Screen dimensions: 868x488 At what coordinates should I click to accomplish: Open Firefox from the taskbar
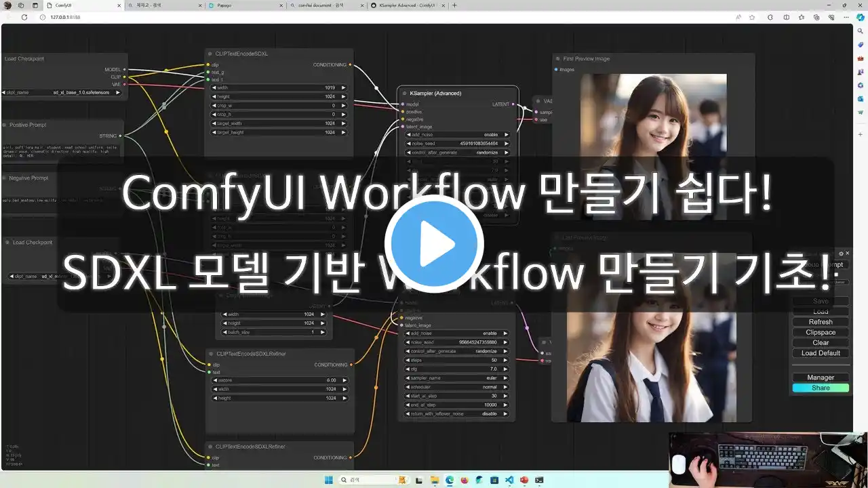click(465, 480)
